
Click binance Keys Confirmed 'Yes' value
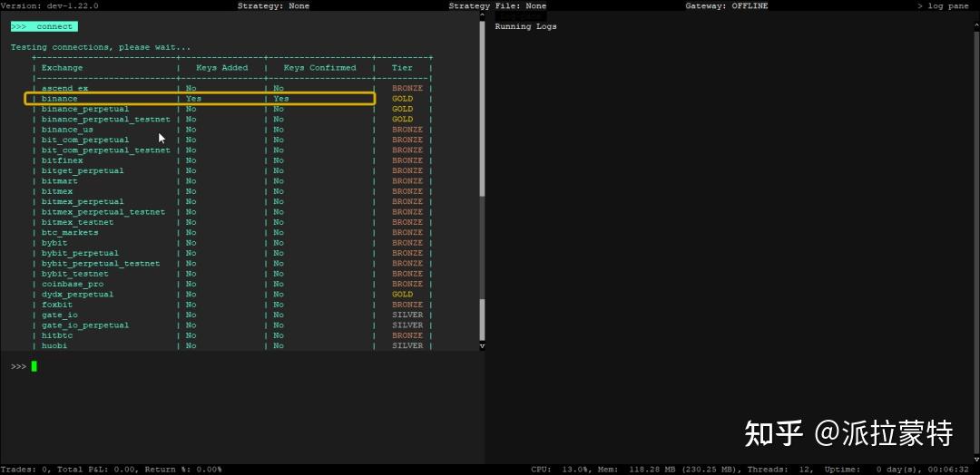280,99
